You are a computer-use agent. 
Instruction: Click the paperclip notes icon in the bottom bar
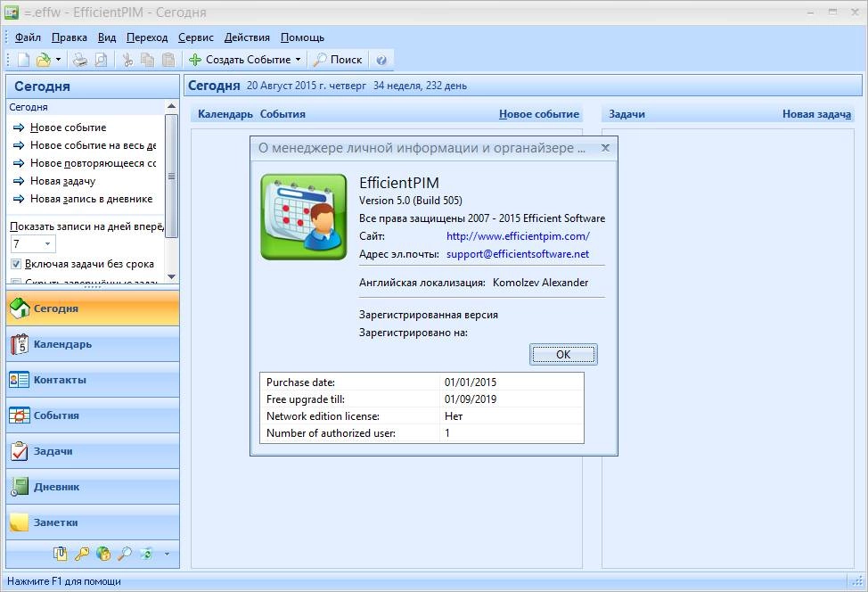click(x=61, y=554)
